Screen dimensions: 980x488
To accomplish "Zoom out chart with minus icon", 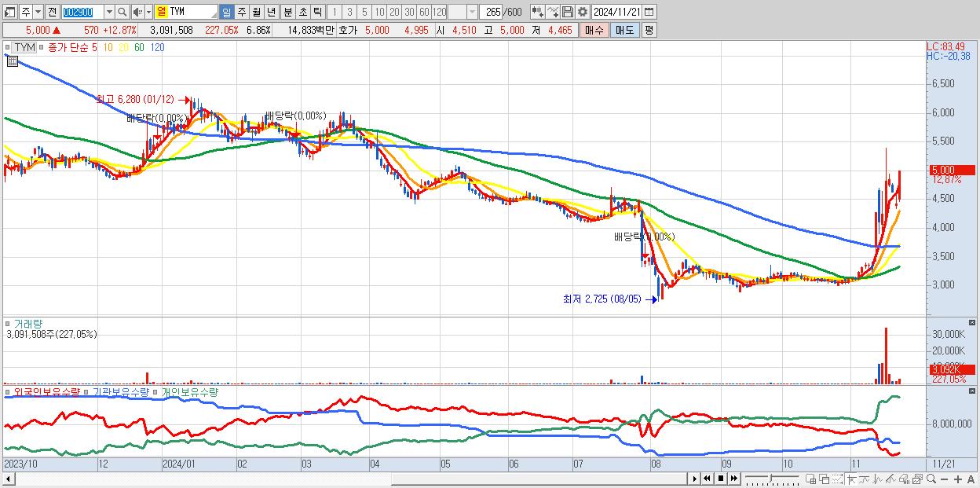I will 944,479.
